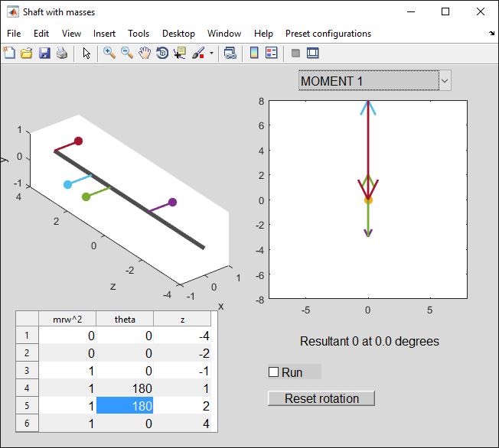This screenshot has width=499, height=448.
Task: Select the highlighted theta cell in row 5
Action: click(125, 406)
